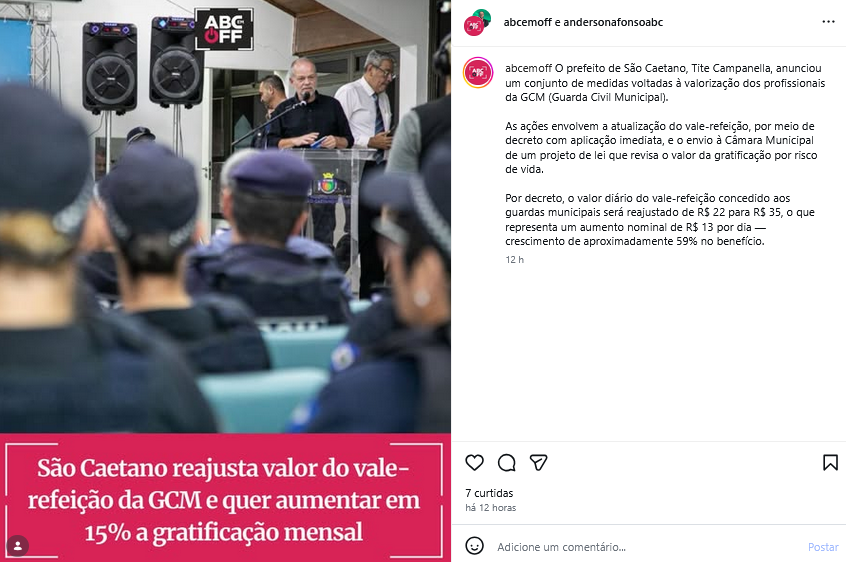Open andersonafonsoabc profile from header
This screenshot has width=846, height=562.
pos(613,22)
